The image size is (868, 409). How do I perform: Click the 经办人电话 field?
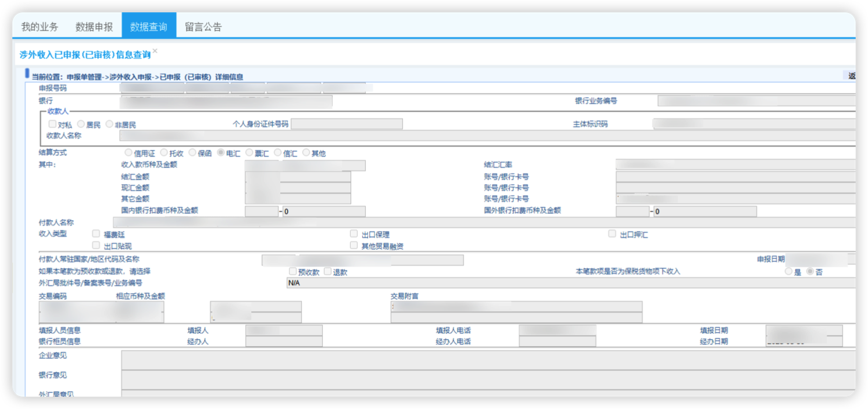click(558, 342)
